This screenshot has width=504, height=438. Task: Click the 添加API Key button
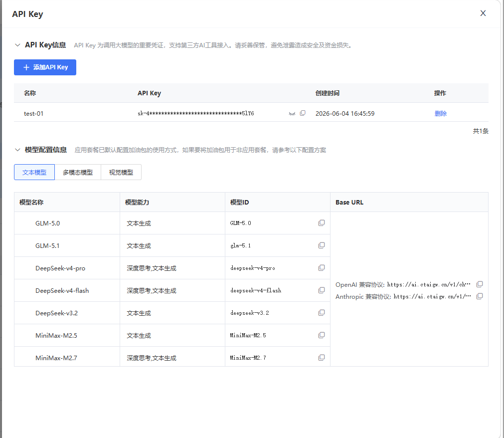(45, 67)
